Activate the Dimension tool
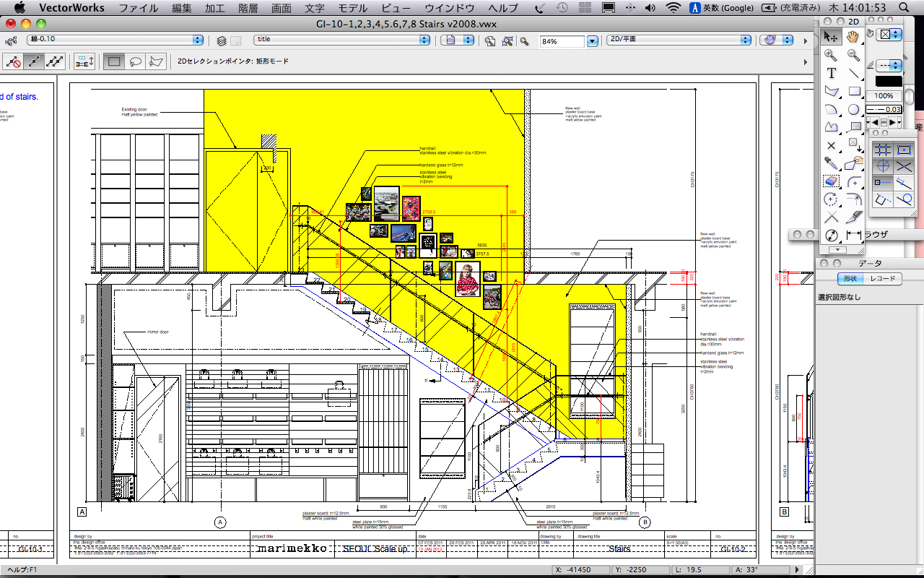Screen dimensions: 924x578 (x=854, y=236)
